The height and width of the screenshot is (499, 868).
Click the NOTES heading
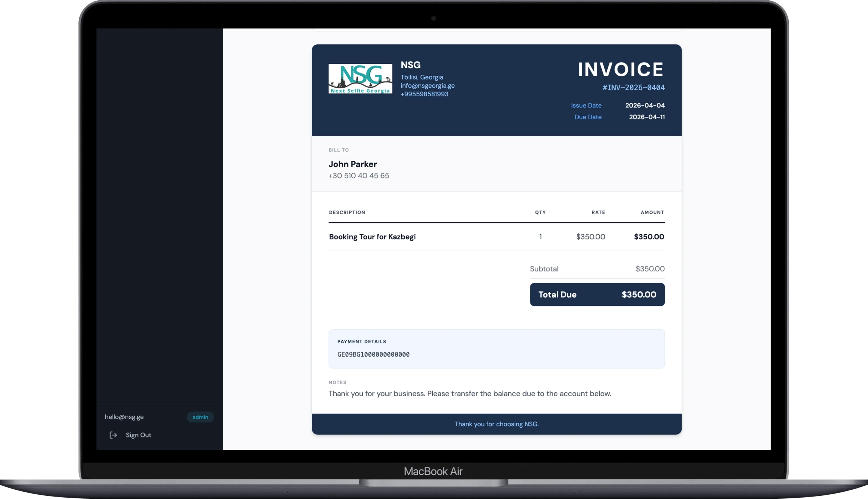click(337, 382)
